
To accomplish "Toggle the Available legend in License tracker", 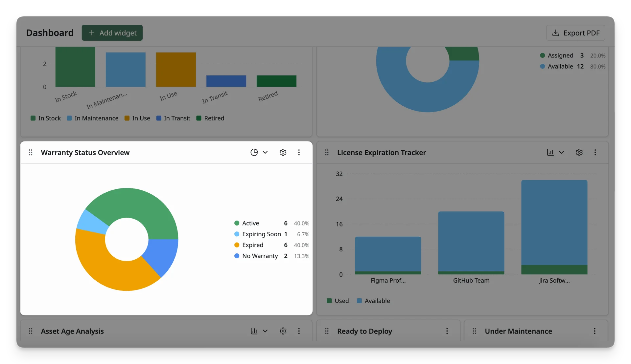I will pyautogui.click(x=373, y=301).
